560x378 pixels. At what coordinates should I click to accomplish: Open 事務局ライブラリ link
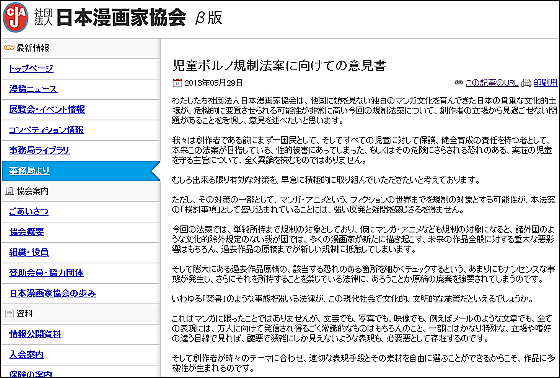pyautogui.click(x=39, y=150)
